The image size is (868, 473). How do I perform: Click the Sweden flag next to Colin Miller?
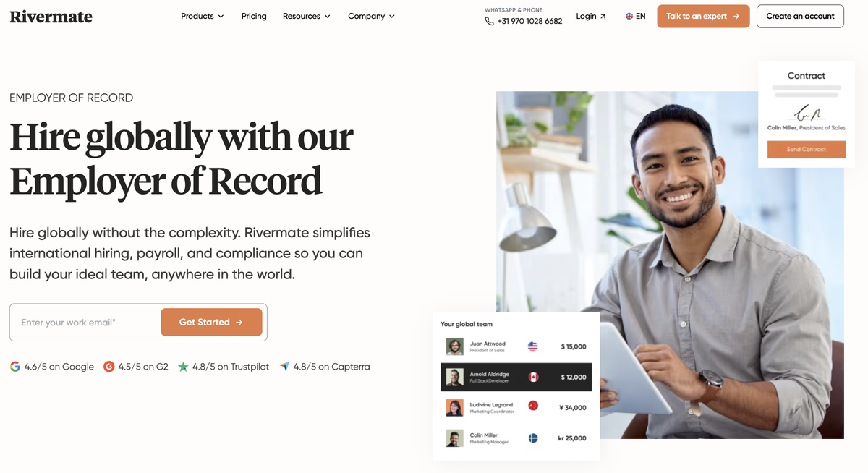coord(533,438)
